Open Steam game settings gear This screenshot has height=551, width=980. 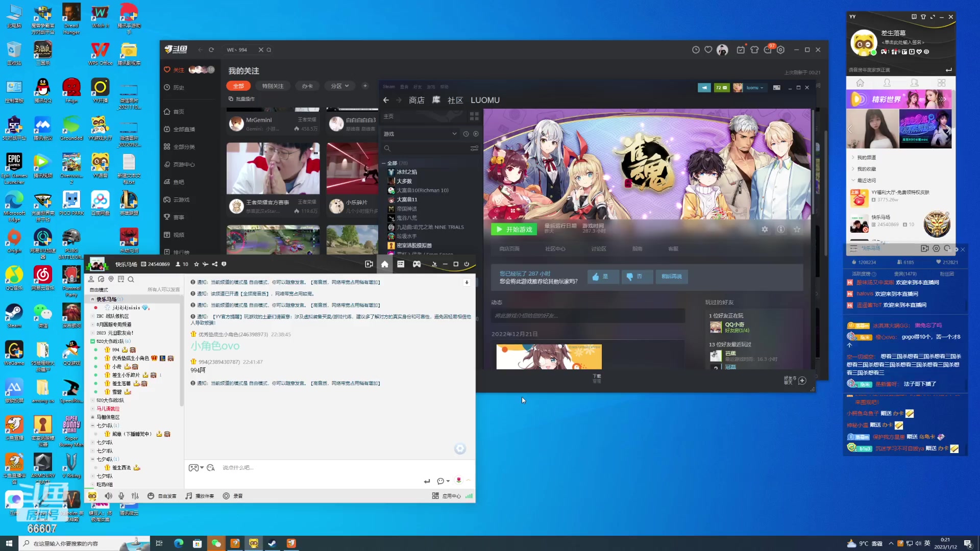click(765, 230)
